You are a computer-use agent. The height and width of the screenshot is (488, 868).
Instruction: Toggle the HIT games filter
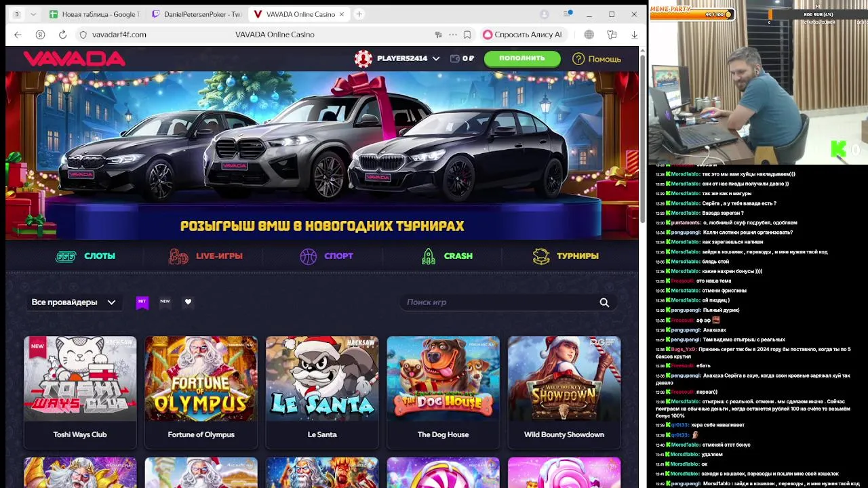click(142, 302)
